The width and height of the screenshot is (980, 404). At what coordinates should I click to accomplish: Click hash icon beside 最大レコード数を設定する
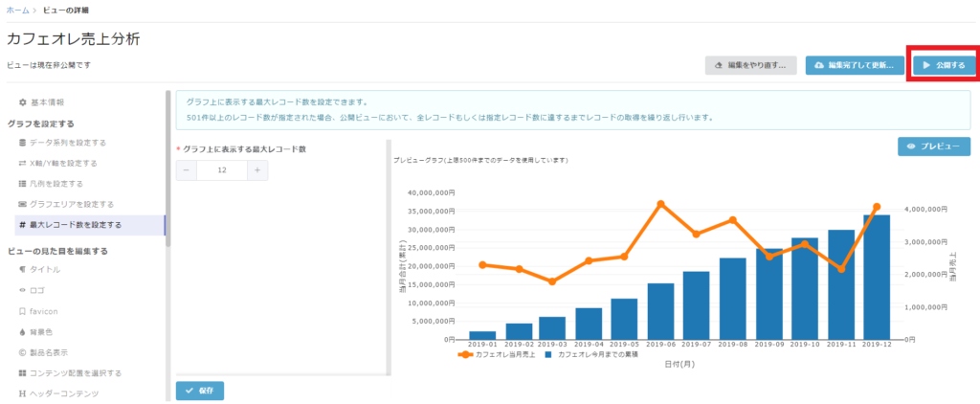23,225
